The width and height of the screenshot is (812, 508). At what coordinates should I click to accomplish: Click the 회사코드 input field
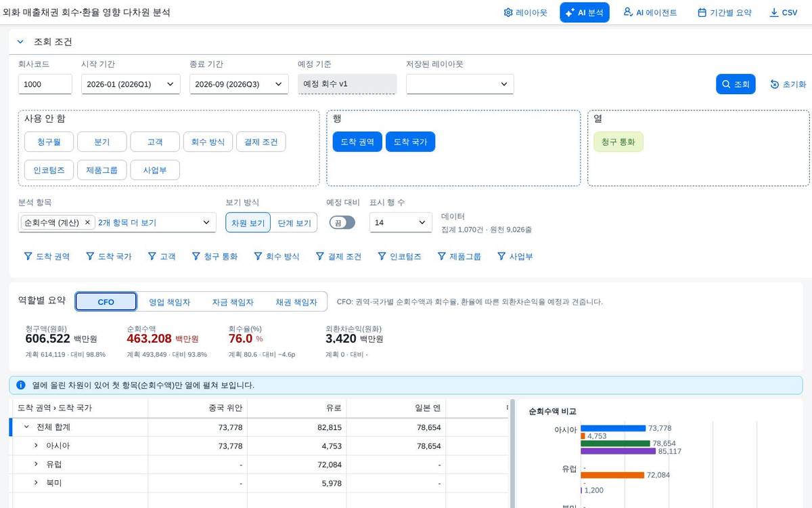[x=45, y=84]
